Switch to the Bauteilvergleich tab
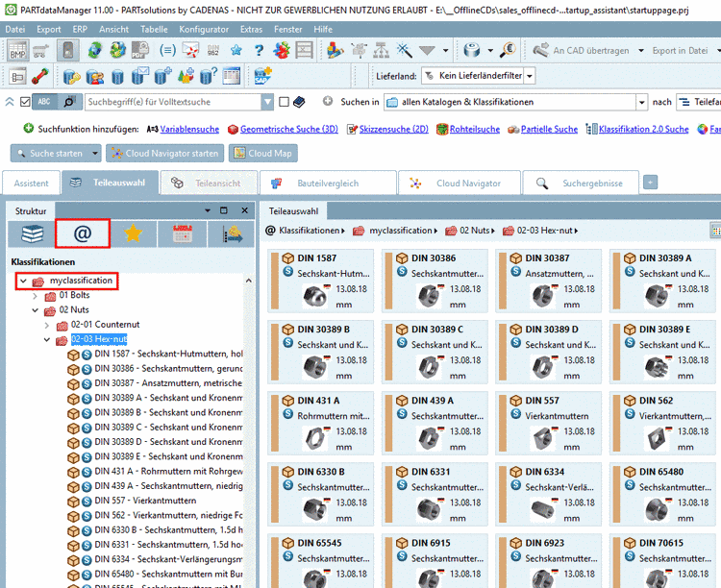Viewport: 721px width, 588px height. 328,183
